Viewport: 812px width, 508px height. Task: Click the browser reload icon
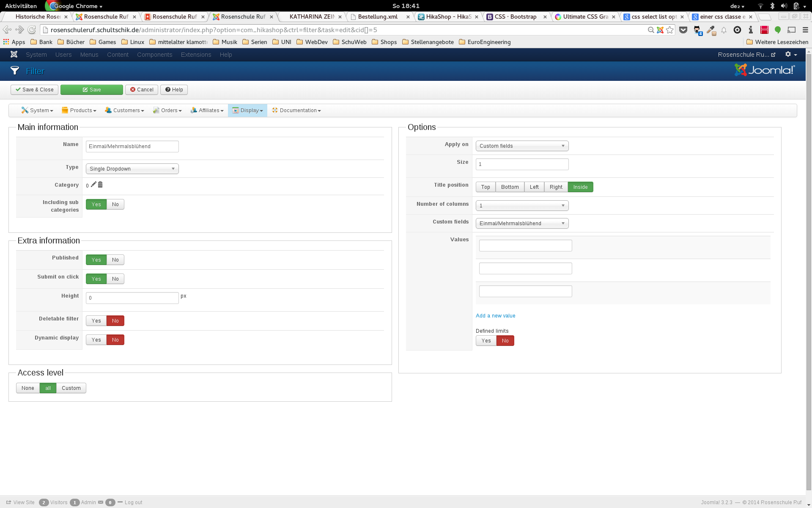tap(32, 30)
